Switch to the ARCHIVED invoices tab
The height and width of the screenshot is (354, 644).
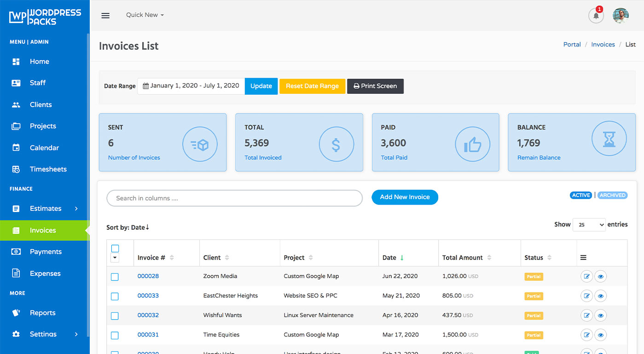point(612,195)
